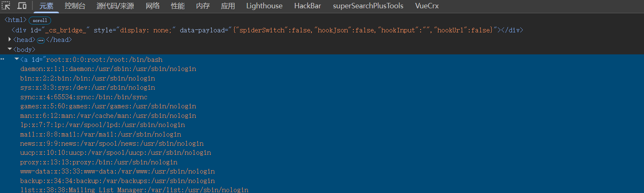
Task: Switch to the VueCrx tab
Action: click(426, 6)
